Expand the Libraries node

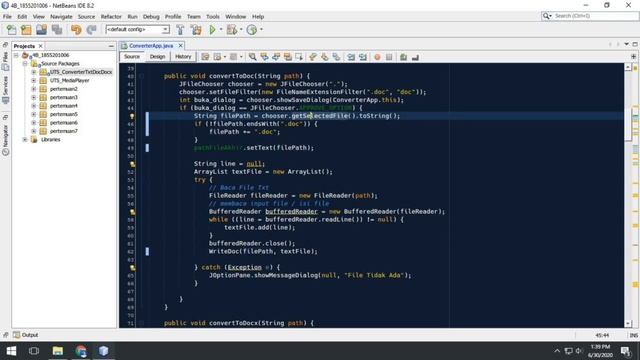click(25, 140)
